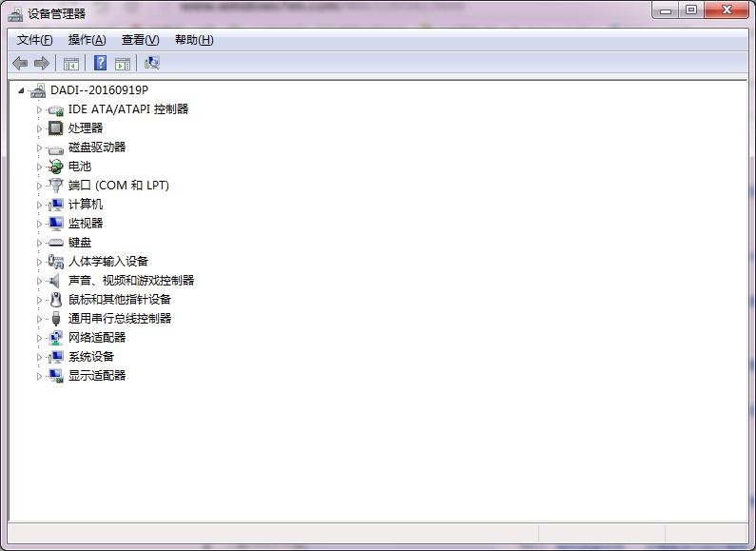This screenshot has height=551, width=756.
Task: Select the 网络适配器 label
Action: tap(97, 338)
